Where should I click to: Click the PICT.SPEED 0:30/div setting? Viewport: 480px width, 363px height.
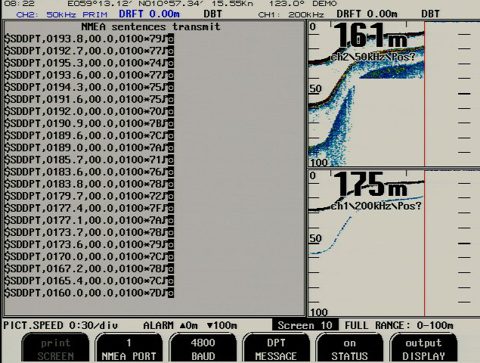[60, 325]
